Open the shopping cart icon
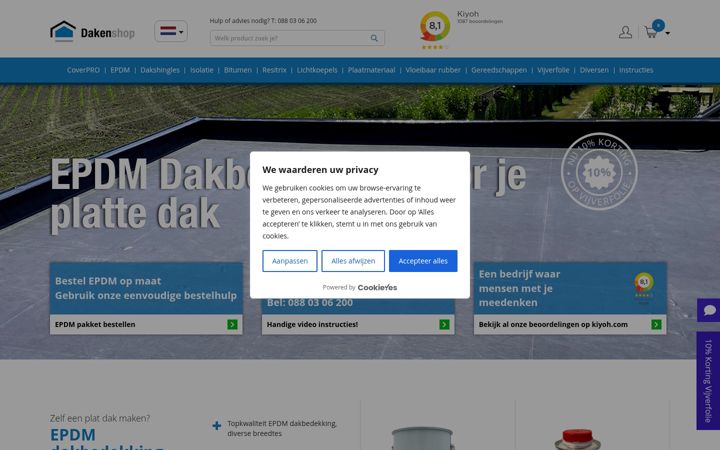This screenshot has width=720, height=450. [x=651, y=32]
